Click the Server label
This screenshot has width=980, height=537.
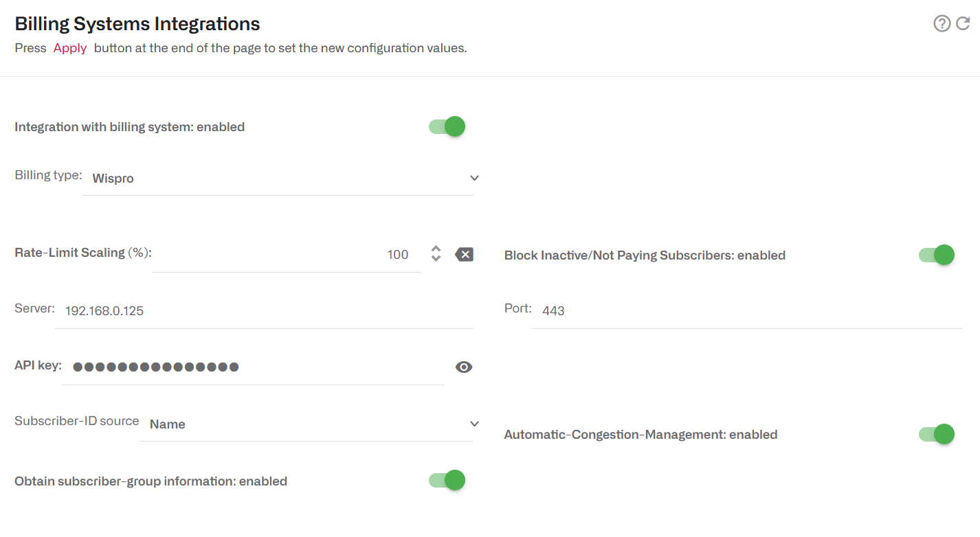tap(34, 308)
